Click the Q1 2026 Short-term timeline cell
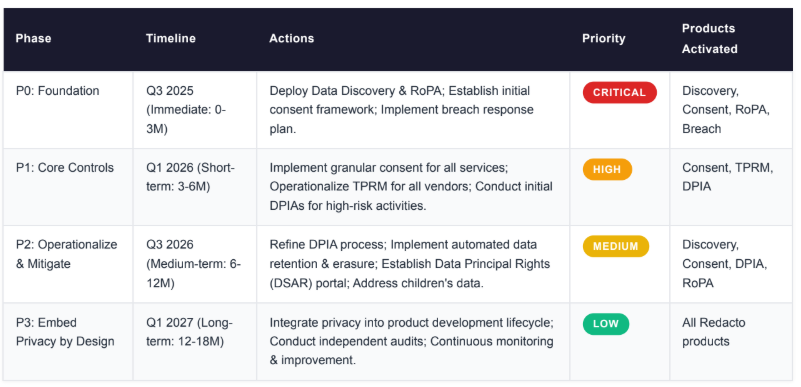Viewport: 801px width, 387px height. [x=195, y=187]
